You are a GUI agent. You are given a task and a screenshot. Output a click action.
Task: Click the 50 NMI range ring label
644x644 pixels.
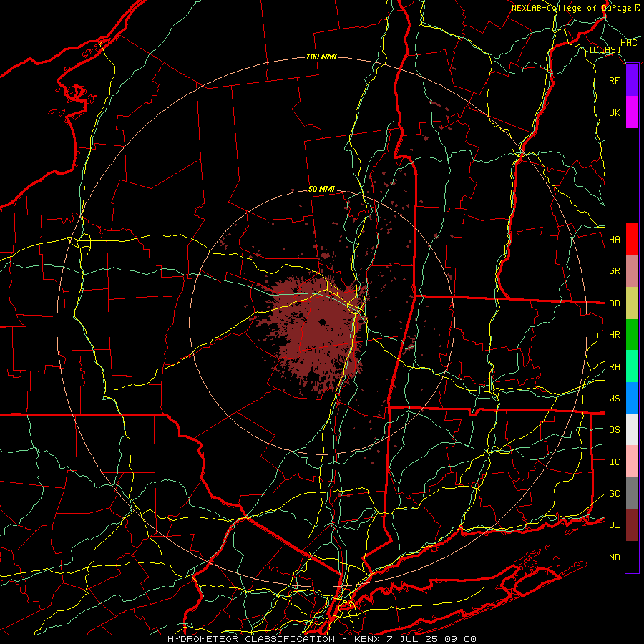(x=321, y=189)
